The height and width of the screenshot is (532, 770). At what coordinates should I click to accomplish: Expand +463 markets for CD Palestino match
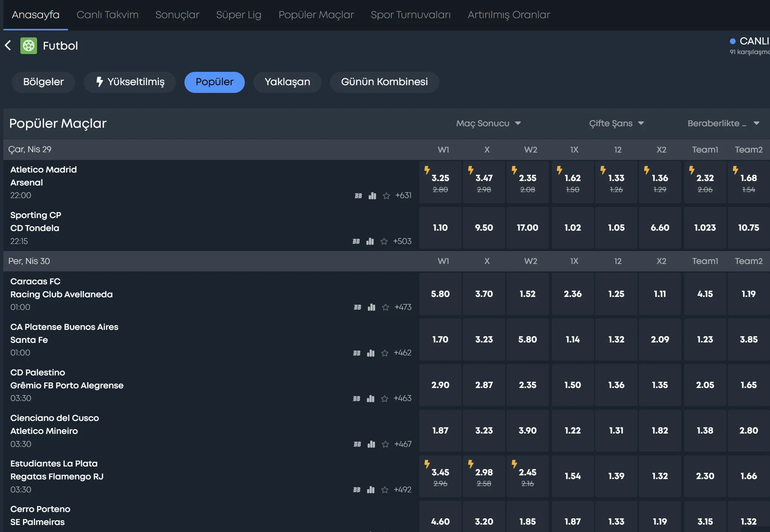(x=403, y=398)
